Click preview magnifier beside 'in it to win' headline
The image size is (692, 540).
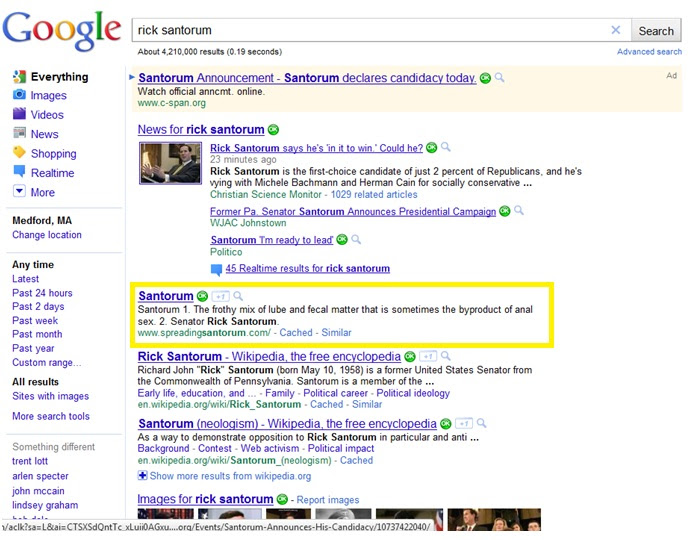tap(446, 147)
